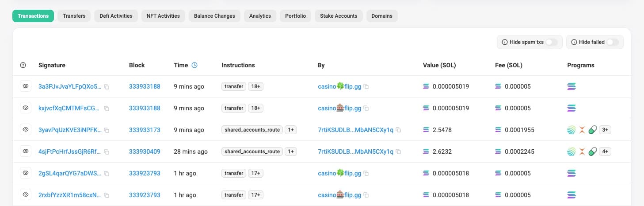Expand 18+ instructions in 3a3PJvJvaYLFpQXo5 row
Image resolution: width=644 pixels, height=206 pixels.
(255, 86)
